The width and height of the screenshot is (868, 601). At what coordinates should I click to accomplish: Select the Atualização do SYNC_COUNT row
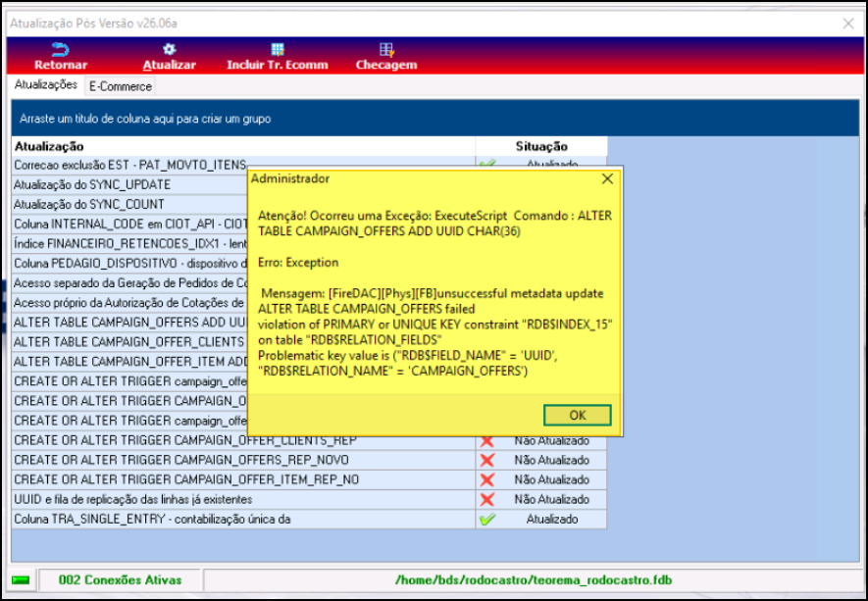point(130,204)
